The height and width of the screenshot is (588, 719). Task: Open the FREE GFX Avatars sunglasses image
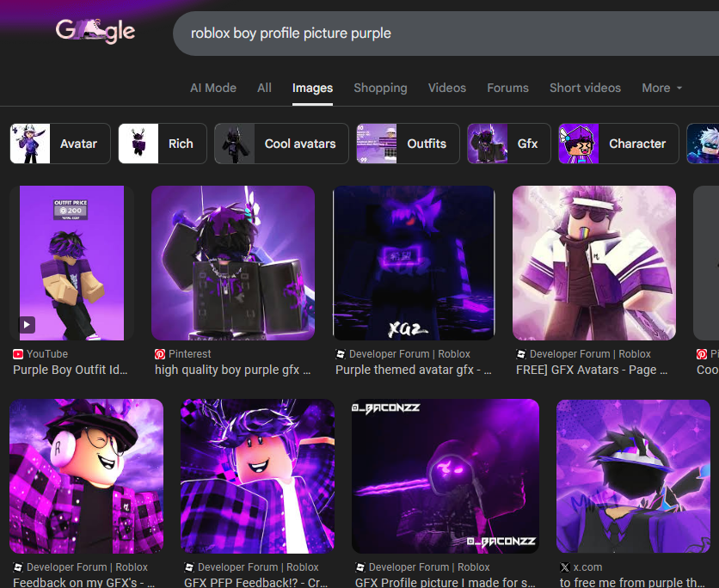tap(593, 263)
